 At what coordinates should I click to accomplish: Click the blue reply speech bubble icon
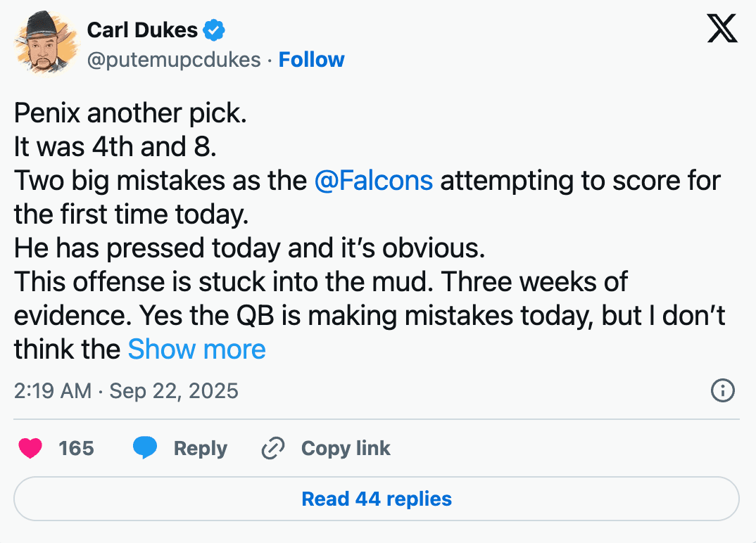(x=145, y=449)
